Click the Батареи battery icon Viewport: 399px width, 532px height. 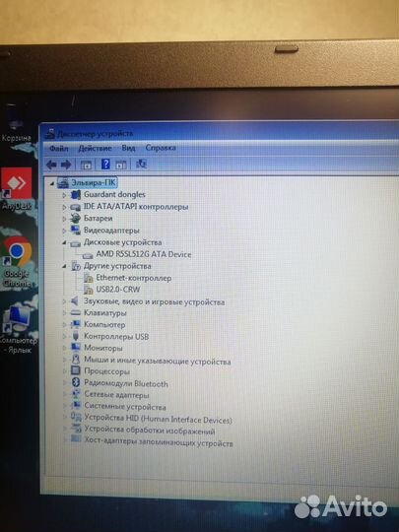(x=75, y=219)
